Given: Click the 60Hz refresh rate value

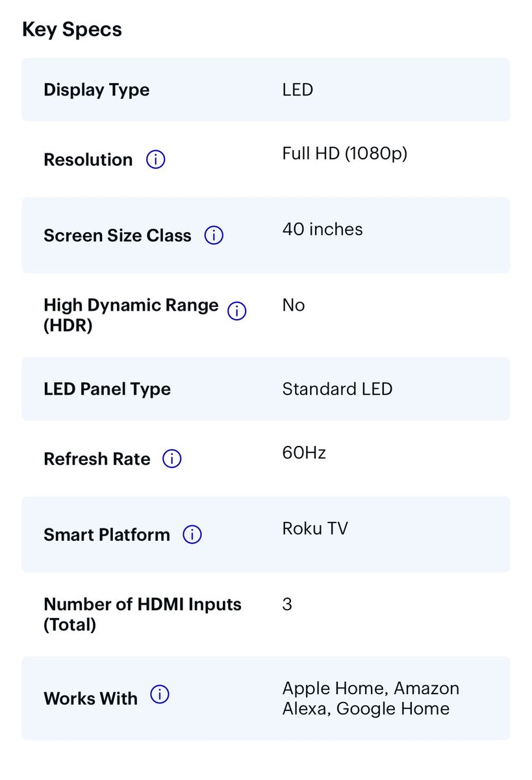Looking at the screenshot, I should 304,452.
